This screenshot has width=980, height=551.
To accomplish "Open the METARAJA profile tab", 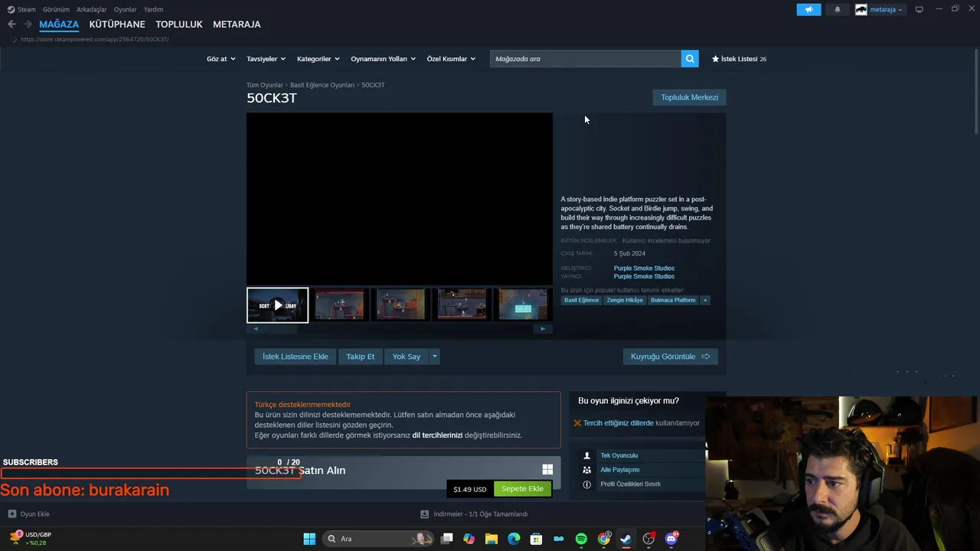I will click(x=237, y=24).
